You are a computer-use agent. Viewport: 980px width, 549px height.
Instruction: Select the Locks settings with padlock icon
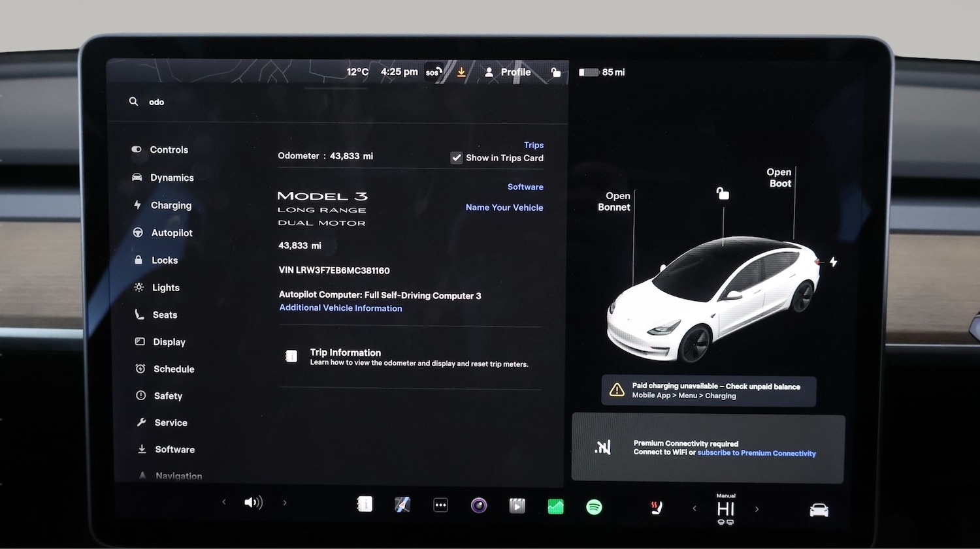tap(165, 260)
